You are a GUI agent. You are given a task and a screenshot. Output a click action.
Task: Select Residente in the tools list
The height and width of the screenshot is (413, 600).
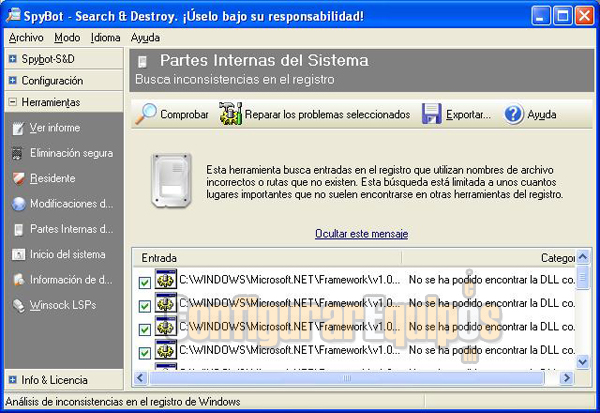click(x=52, y=178)
